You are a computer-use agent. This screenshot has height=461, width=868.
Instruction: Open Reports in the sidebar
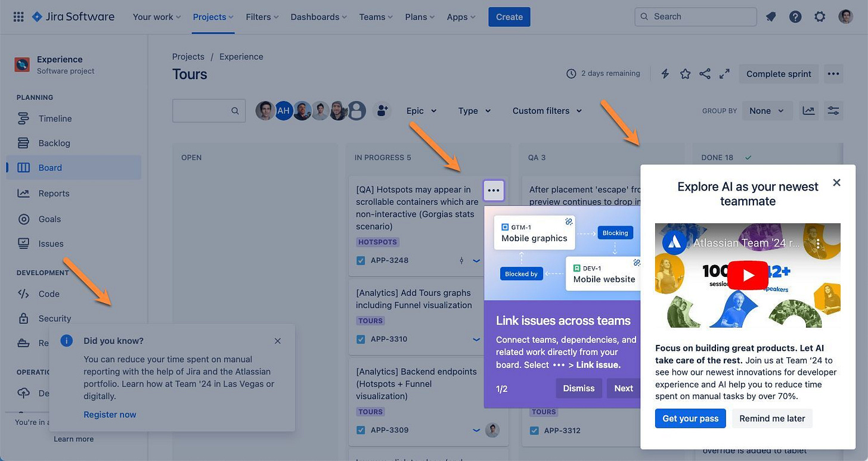click(x=73, y=194)
